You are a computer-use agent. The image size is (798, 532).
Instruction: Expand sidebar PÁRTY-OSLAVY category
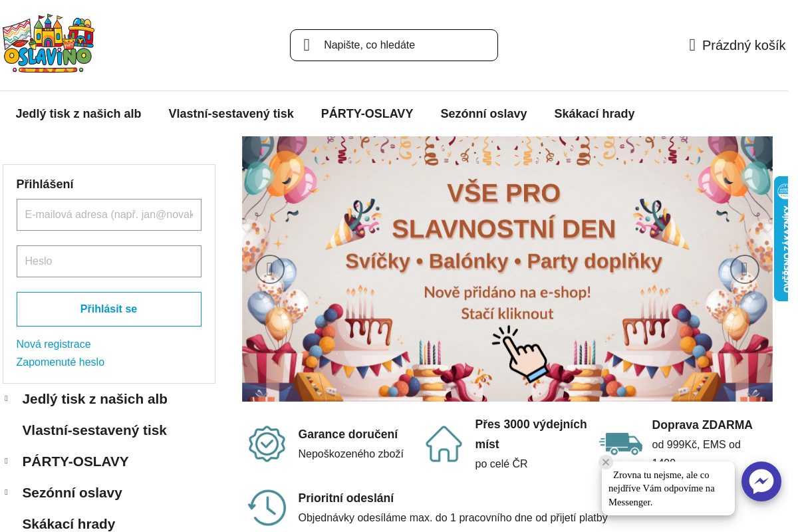tap(7, 461)
